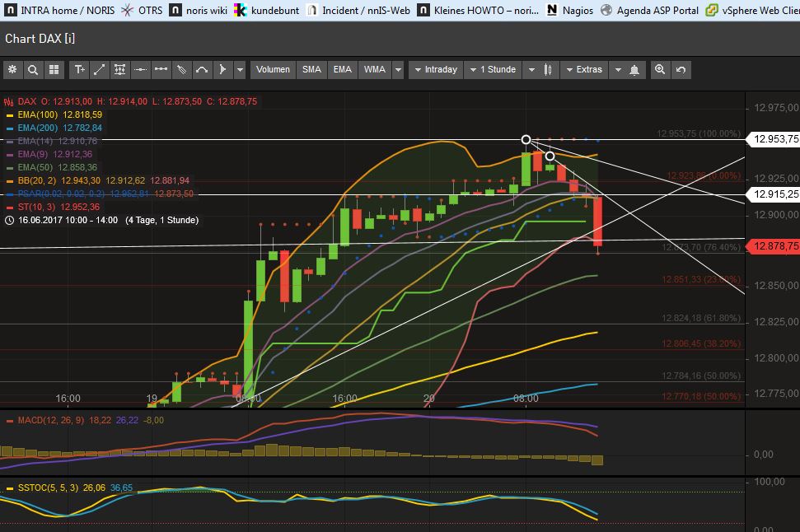This screenshot has height=532, width=800.
Task: Open Incident / nnIS-Web bookmark
Action: tap(358, 10)
